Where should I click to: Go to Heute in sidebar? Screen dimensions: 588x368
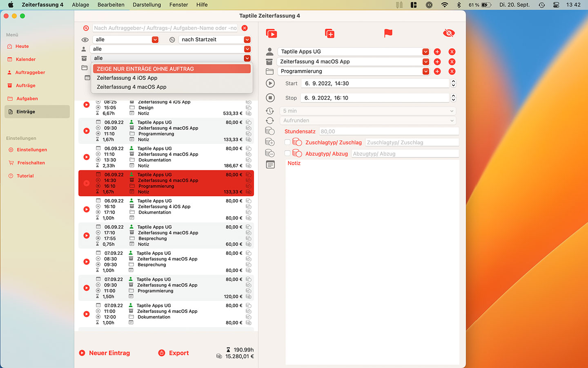(x=37, y=46)
